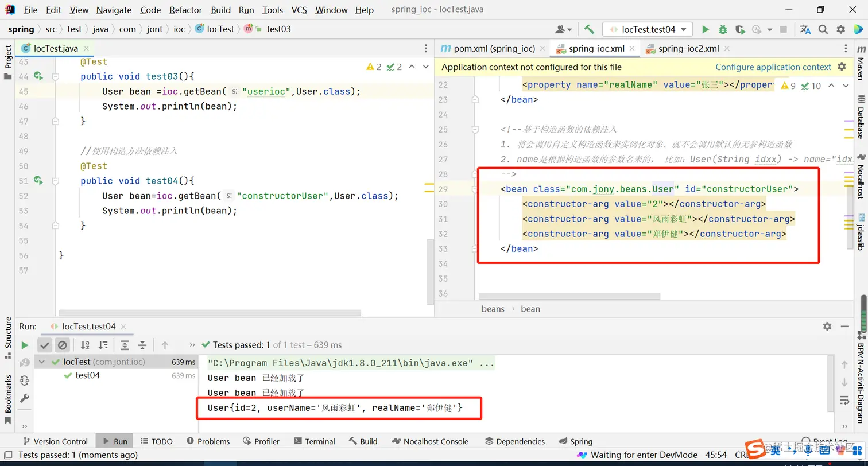
Task: Click the spring-ioc.xml horizontal scrollbar
Action: pyautogui.click(x=569, y=297)
